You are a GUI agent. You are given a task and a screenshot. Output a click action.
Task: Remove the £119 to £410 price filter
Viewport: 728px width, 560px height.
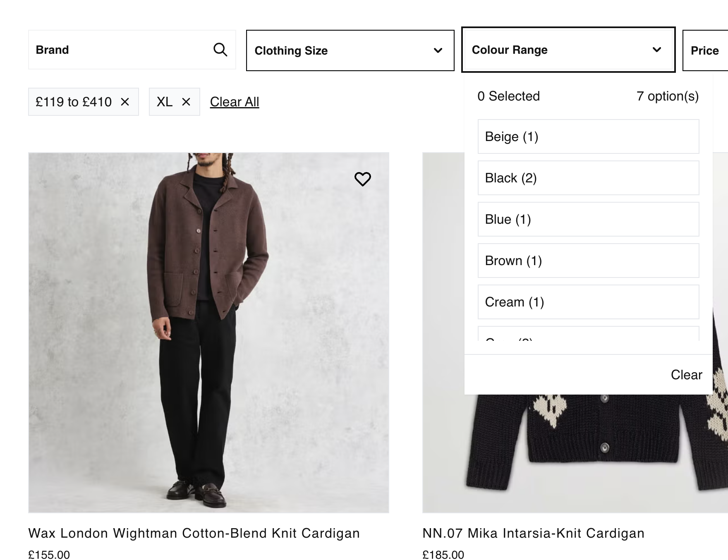(125, 102)
